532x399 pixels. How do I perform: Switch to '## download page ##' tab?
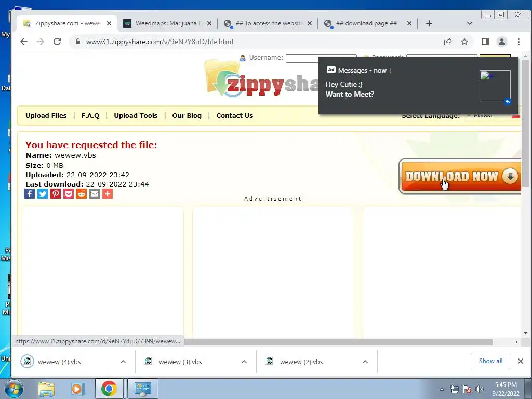pyautogui.click(x=368, y=23)
